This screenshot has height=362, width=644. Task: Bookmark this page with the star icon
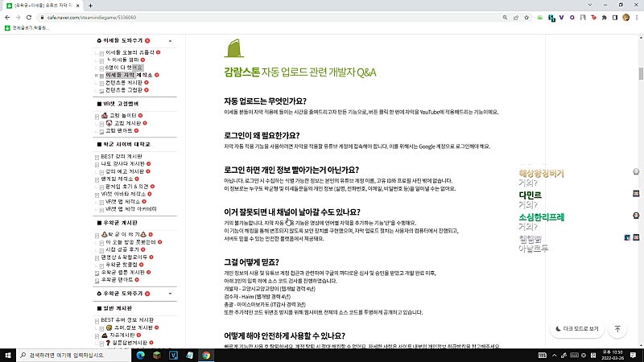tap(526, 18)
